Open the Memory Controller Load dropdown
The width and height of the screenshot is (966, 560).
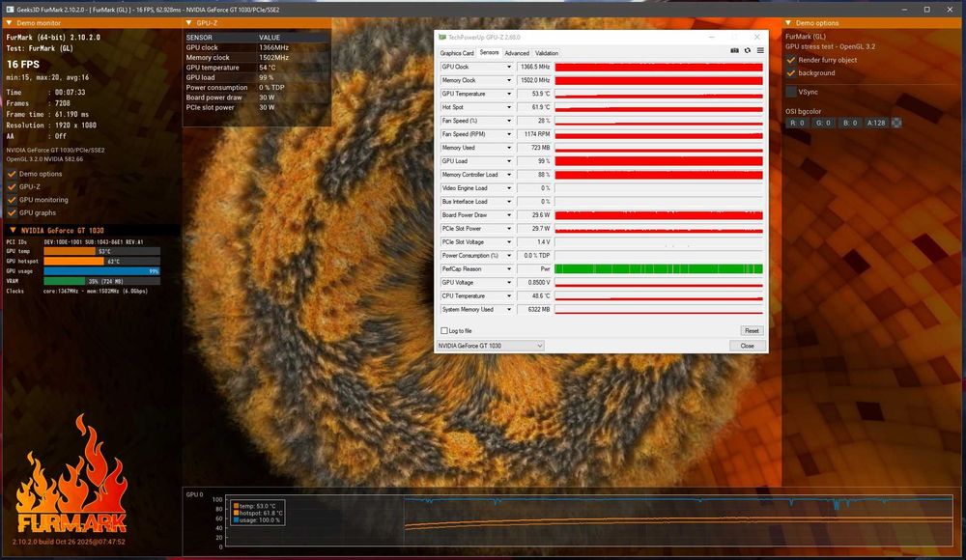pos(509,175)
